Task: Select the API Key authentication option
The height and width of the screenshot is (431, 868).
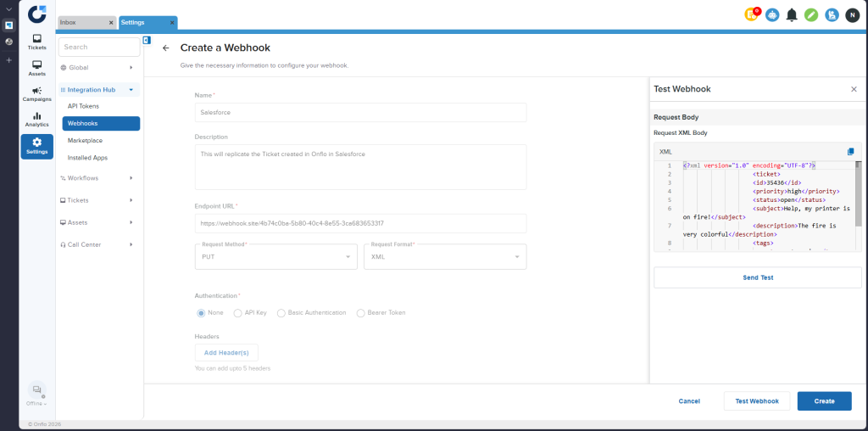Action: click(x=238, y=313)
